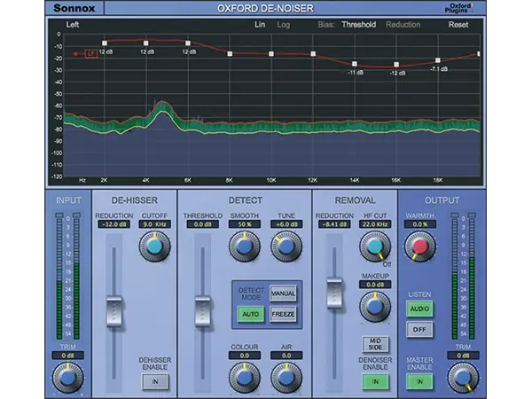Image resolution: width=532 pixels, height=399 pixels.
Task: Select the bias node at 8K
Action: (230, 53)
